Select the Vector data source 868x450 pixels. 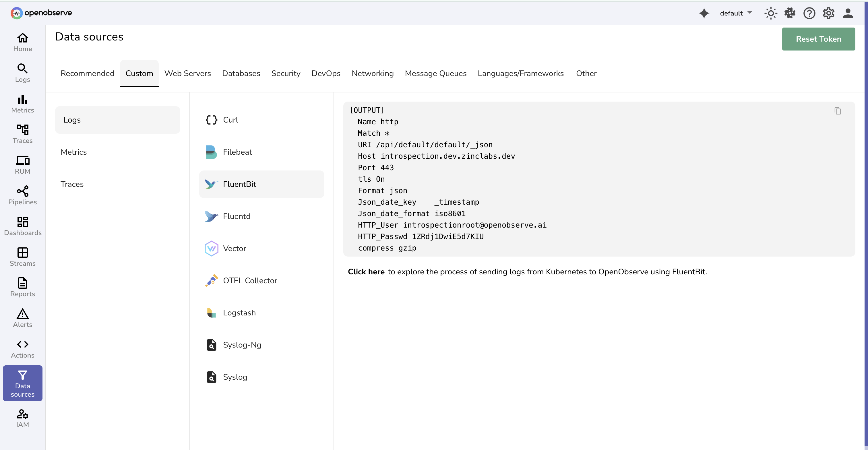234,248
